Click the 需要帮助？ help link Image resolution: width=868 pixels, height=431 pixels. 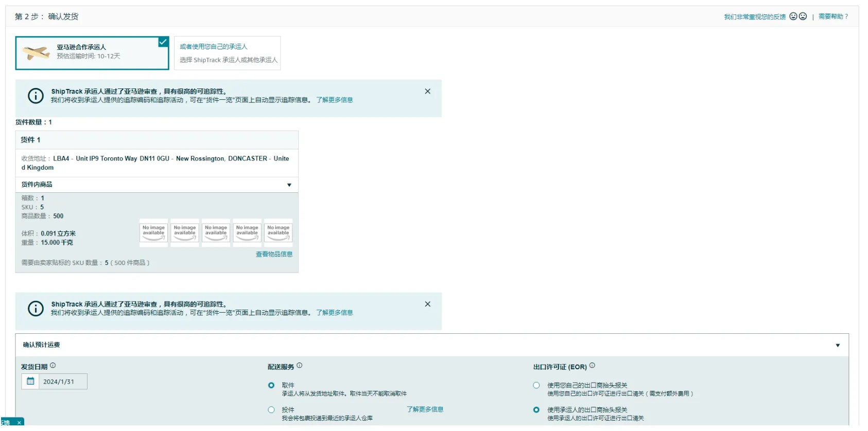click(x=833, y=16)
